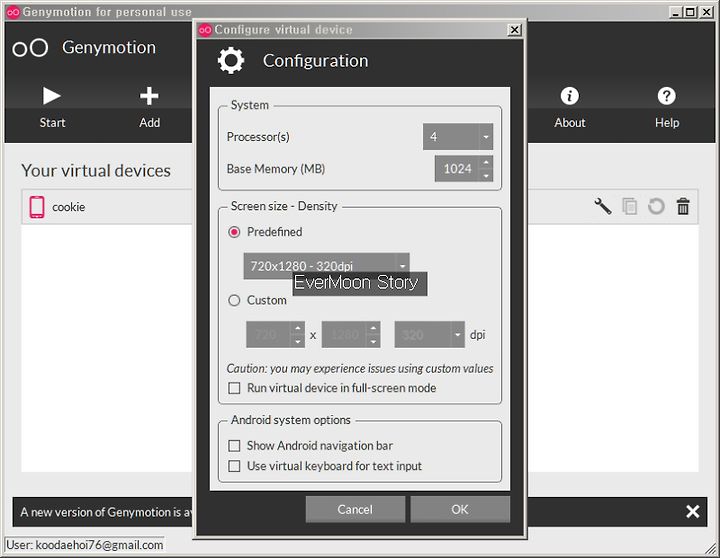Enable Show Android navigation bar
This screenshot has width=720, height=558.
(234, 445)
